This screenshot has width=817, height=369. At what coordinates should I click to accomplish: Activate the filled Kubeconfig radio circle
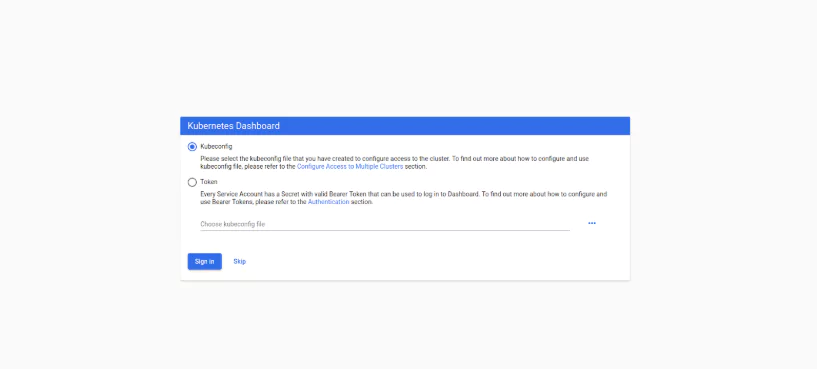[x=192, y=147]
